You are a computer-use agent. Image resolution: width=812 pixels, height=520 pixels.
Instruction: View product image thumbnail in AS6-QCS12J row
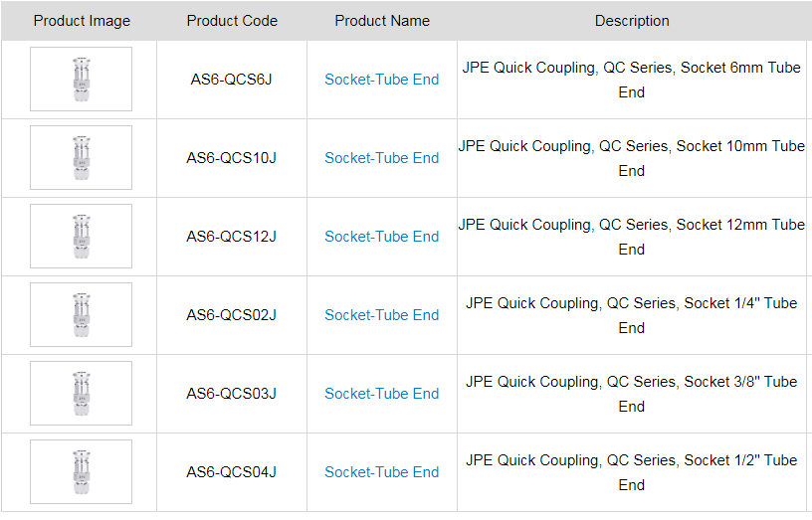click(x=81, y=237)
